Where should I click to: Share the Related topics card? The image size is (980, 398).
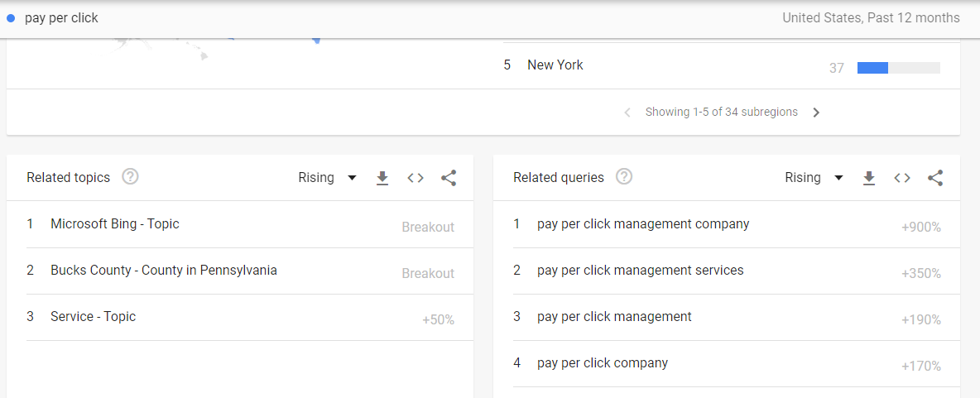point(449,178)
